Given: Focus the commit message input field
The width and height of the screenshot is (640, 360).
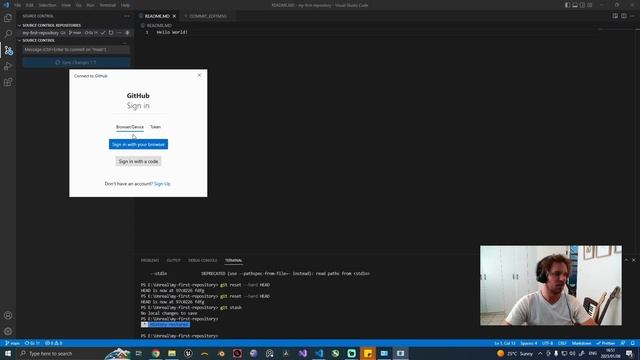Looking at the screenshot, I should 76,49.
